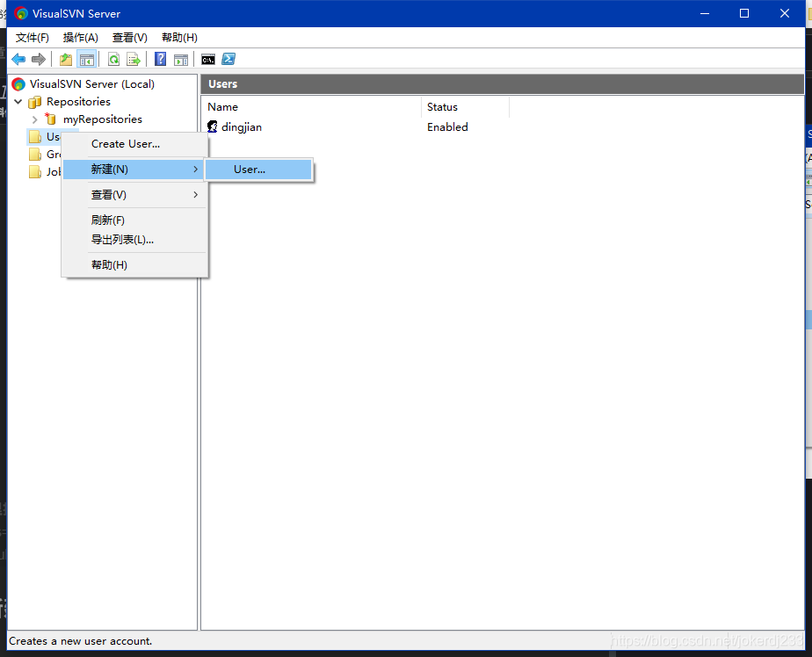812x657 pixels.
Task: Click the Jobs folder icon in tree
Action: pos(34,172)
